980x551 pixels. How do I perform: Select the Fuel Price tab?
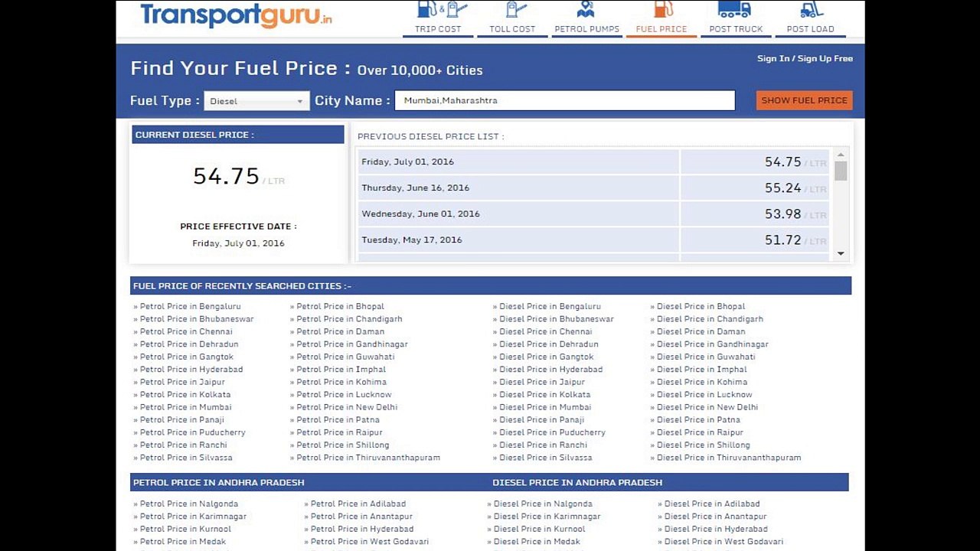click(x=661, y=29)
